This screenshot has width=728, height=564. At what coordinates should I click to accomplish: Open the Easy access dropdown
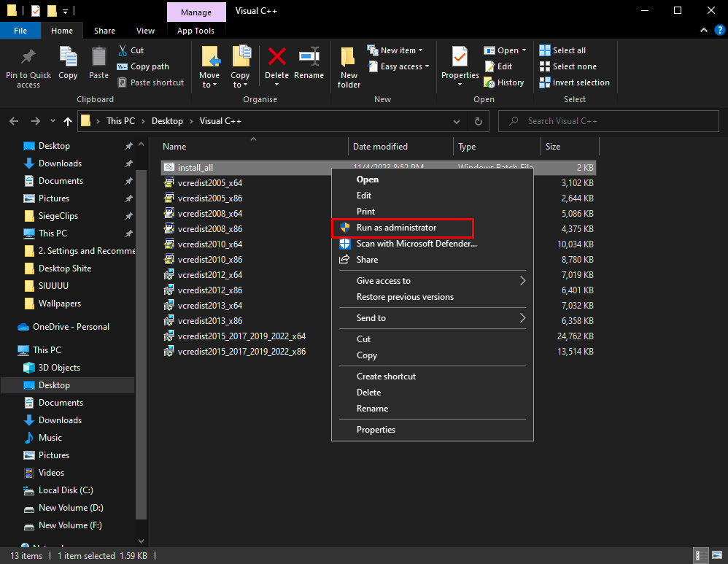pyautogui.click(x=399, y=66)
